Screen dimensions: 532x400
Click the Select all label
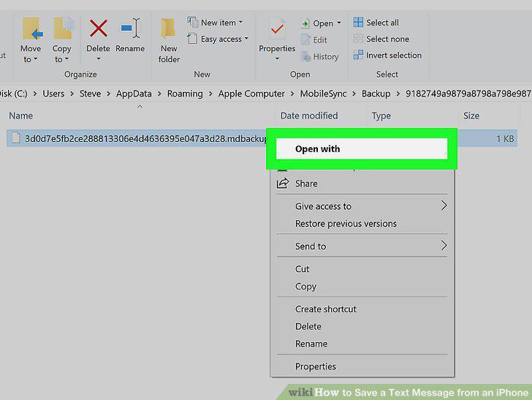tap(382, 23)
